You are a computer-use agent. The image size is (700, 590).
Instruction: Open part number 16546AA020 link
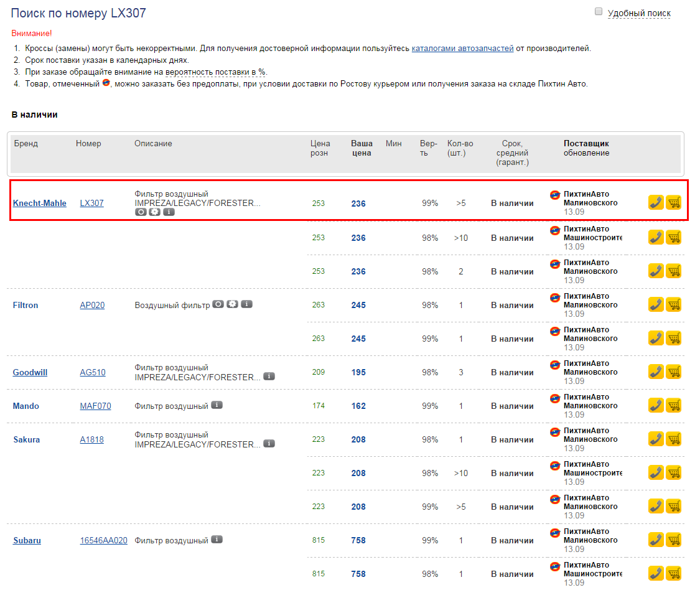[x=103, y=540]
